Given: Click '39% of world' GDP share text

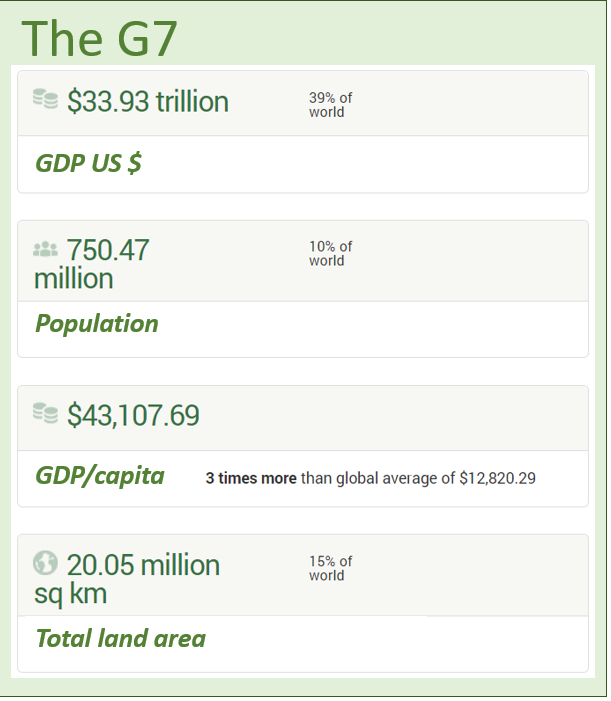Looking at the screenshot, I should point(330,105).
